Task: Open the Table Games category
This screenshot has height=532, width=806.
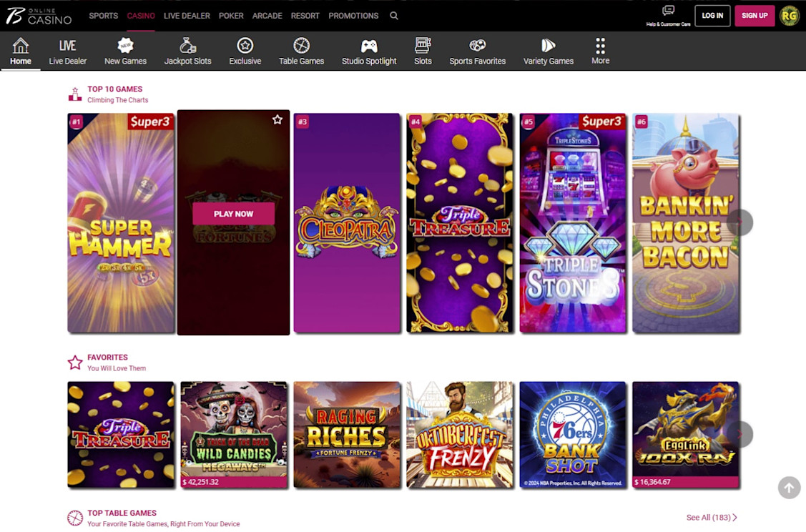Action: tap(301, 51)
